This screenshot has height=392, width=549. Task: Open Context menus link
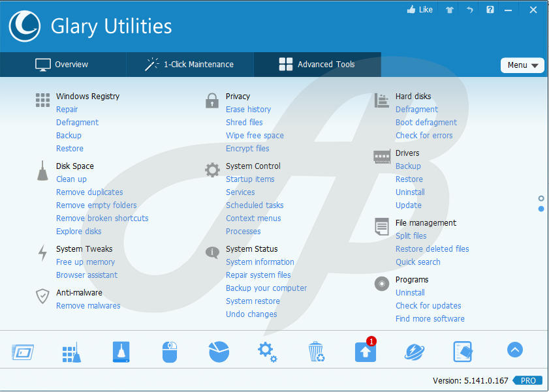point(253,219)
